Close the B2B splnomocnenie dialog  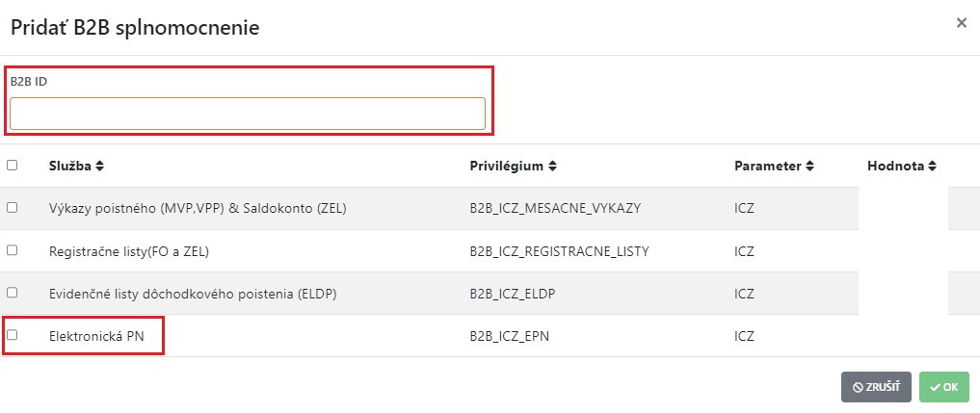[x=961, y=23]
